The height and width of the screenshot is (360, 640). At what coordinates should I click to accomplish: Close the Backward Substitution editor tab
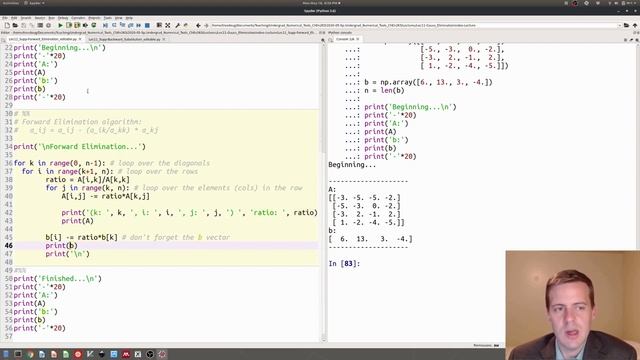tap(164, 39)
